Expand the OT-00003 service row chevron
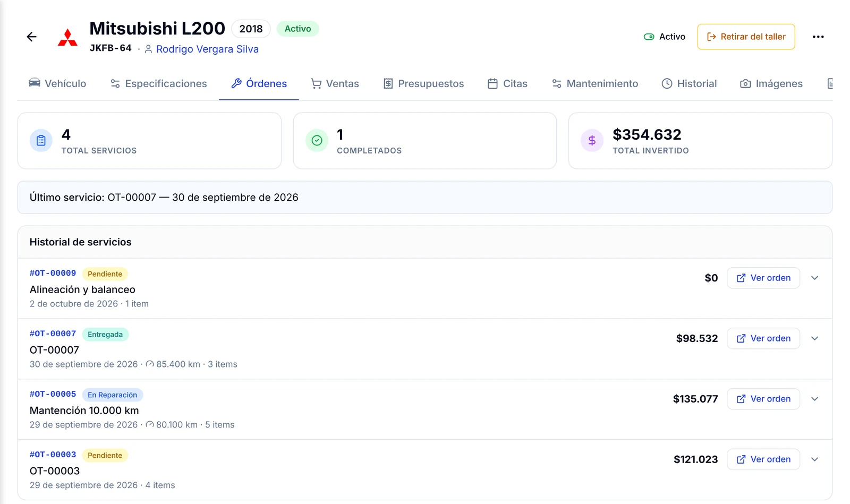Viewport: 850px width, 504px height. 815,459
